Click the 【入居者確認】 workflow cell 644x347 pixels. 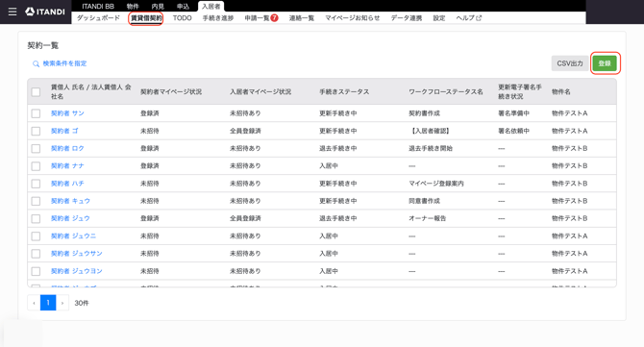(x=430, y=131)
